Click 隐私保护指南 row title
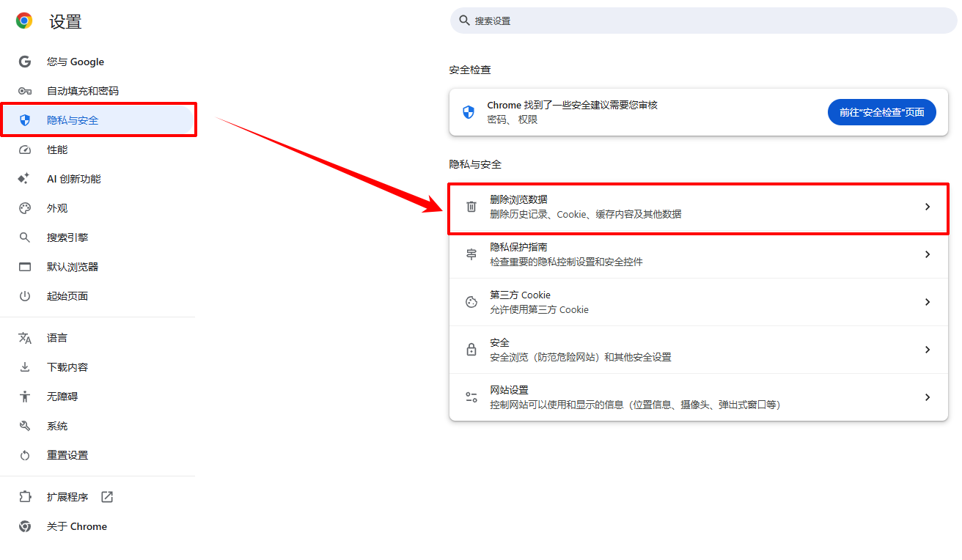 518,247
